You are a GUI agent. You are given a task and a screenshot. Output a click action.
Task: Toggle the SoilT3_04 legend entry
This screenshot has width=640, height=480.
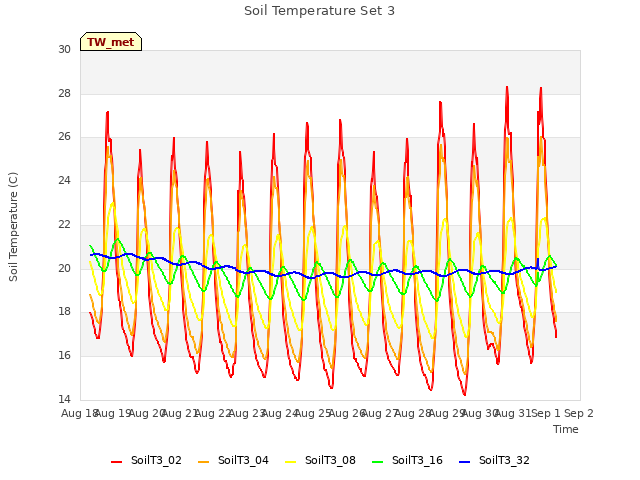pyautogui.click(x=233, y=460)
